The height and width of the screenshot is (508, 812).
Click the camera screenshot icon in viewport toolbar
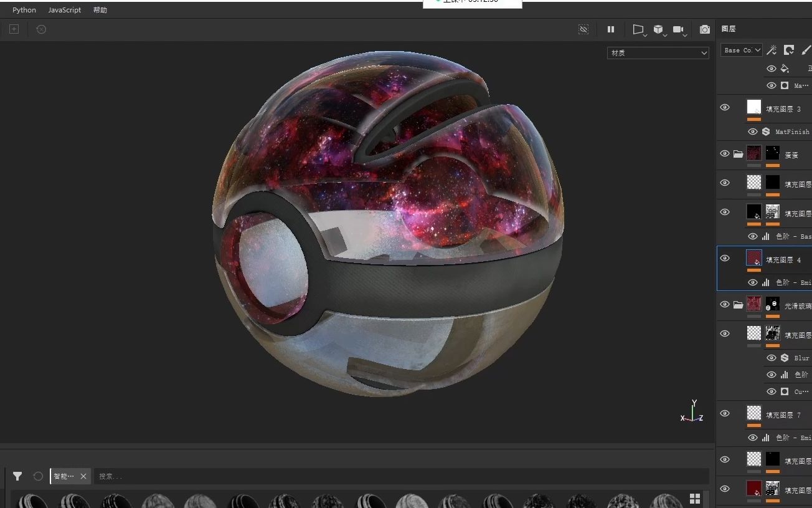[704, 29]
